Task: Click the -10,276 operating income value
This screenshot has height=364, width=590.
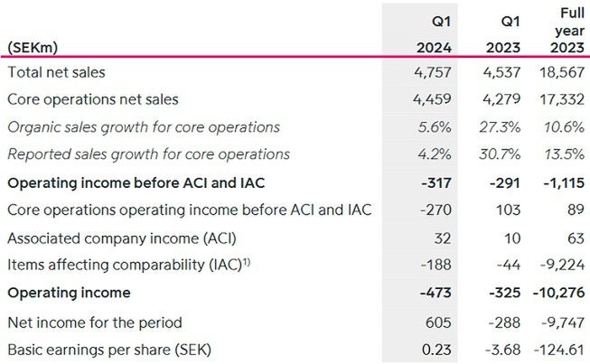Action: (555, 293)
